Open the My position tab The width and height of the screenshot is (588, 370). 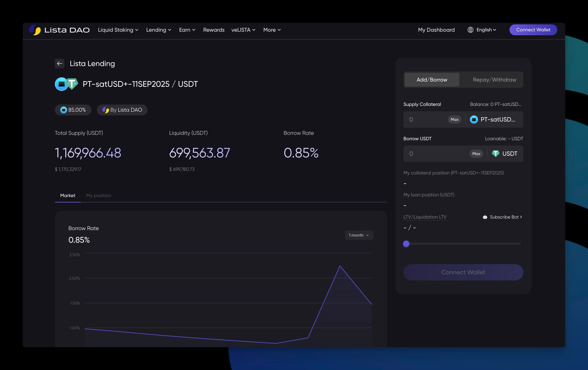click(98, 195)
